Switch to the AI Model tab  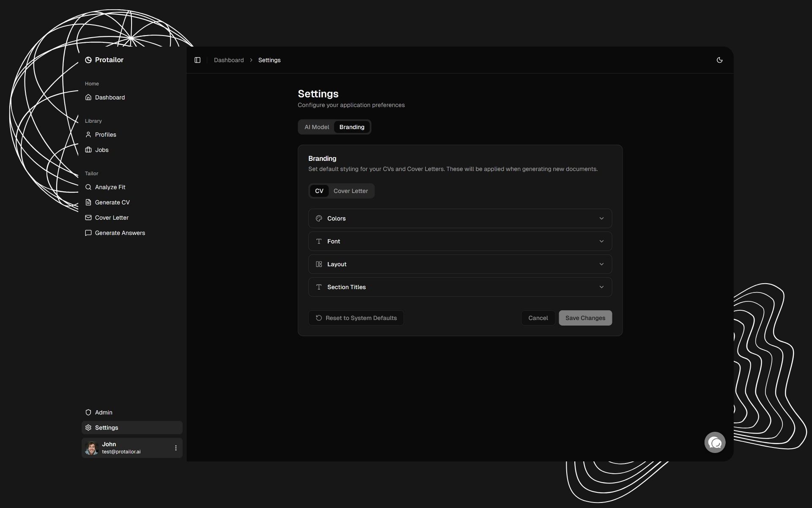[316, 127]
